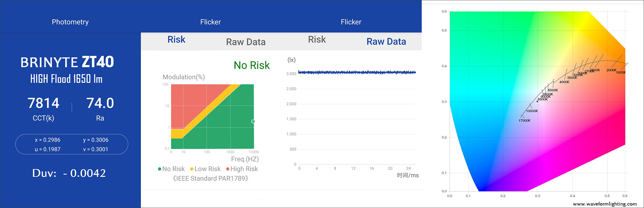Screen dimensions: 644x208
Task: Click the Duv: - 0.0042 reading
Action: pos(69,173)
